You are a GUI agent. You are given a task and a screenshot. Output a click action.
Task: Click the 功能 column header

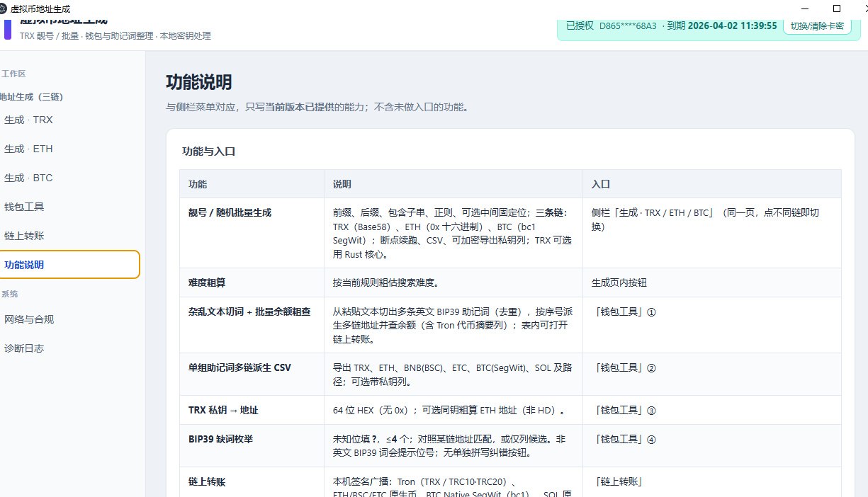[x=198, y=184]
